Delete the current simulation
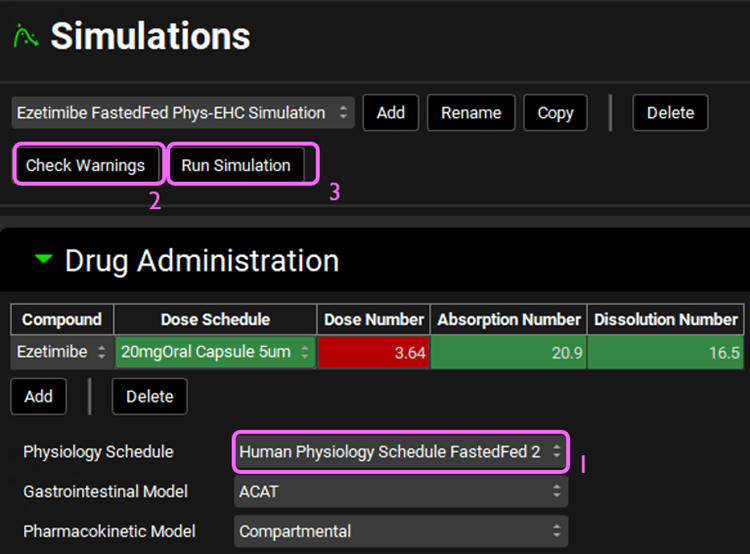The image size is (750, 554). click(670, 113)
